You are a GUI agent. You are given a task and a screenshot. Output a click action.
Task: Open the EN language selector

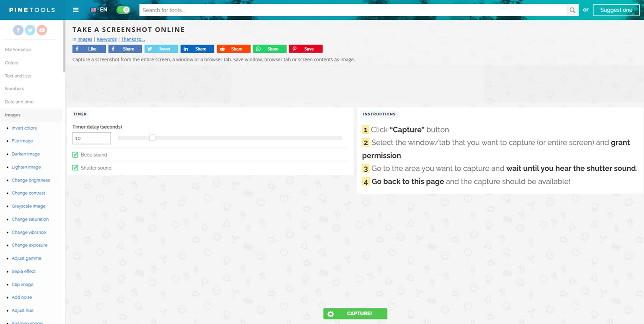104,10
